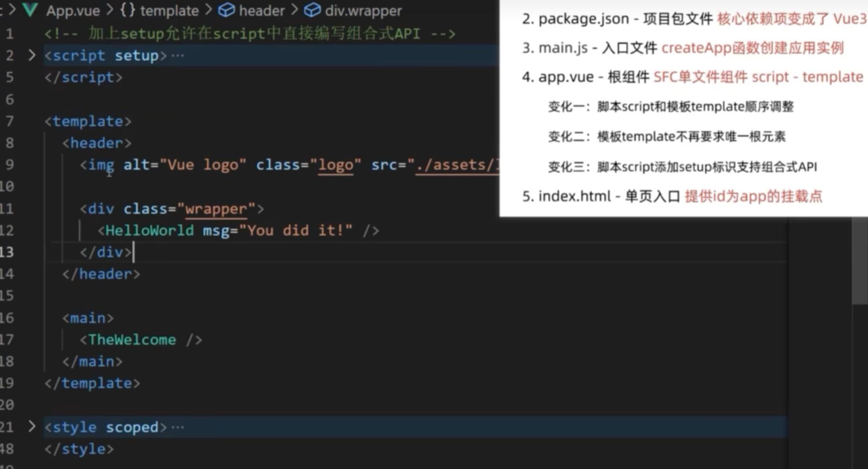This screenshot has width=868, height=469.
Task: Click the closing script tag on line 5
Action: pyautogui.click(x=83, y=78)
